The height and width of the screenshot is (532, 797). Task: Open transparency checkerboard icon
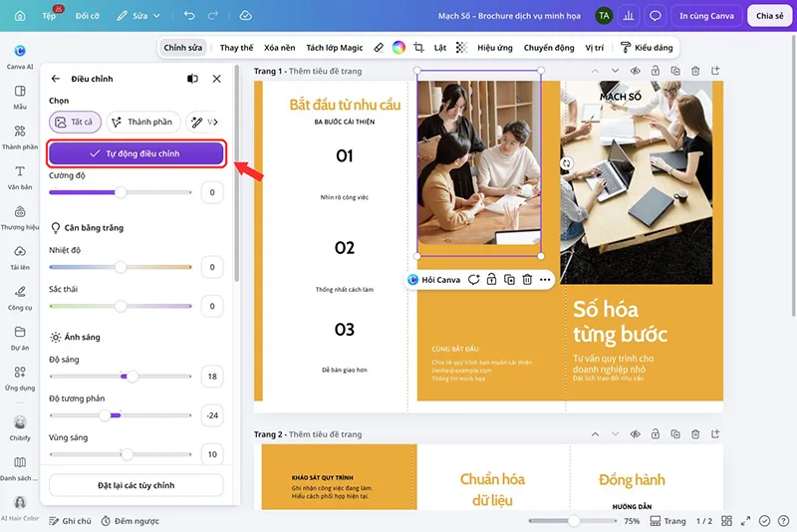(461, 48)
